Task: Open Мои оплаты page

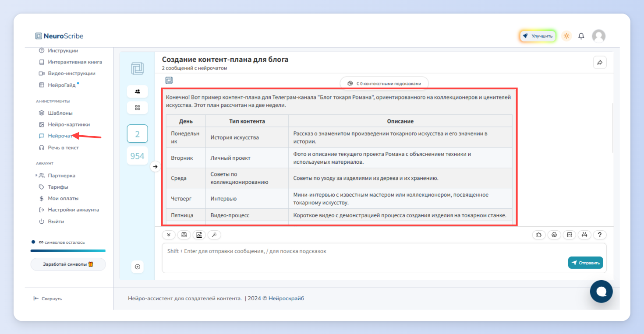Action: point(59,198)
